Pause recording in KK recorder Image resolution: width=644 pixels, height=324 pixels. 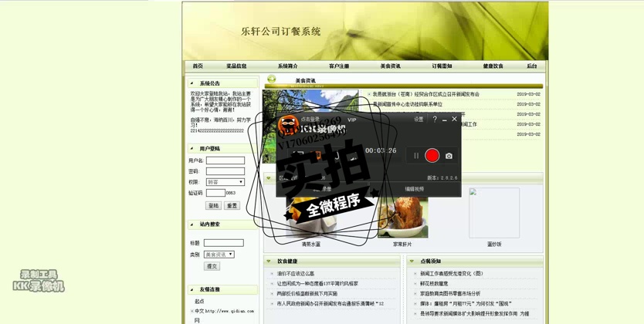(416, 156)
